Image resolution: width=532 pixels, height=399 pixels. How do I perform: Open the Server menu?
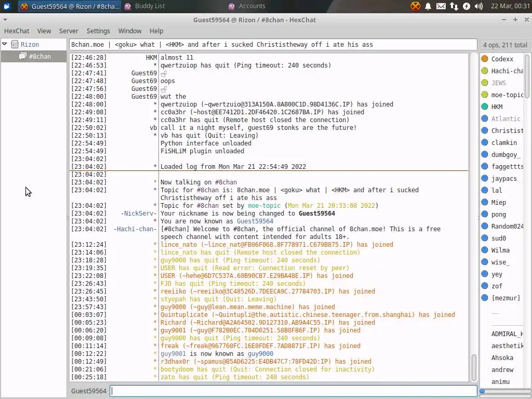point(69,31)
